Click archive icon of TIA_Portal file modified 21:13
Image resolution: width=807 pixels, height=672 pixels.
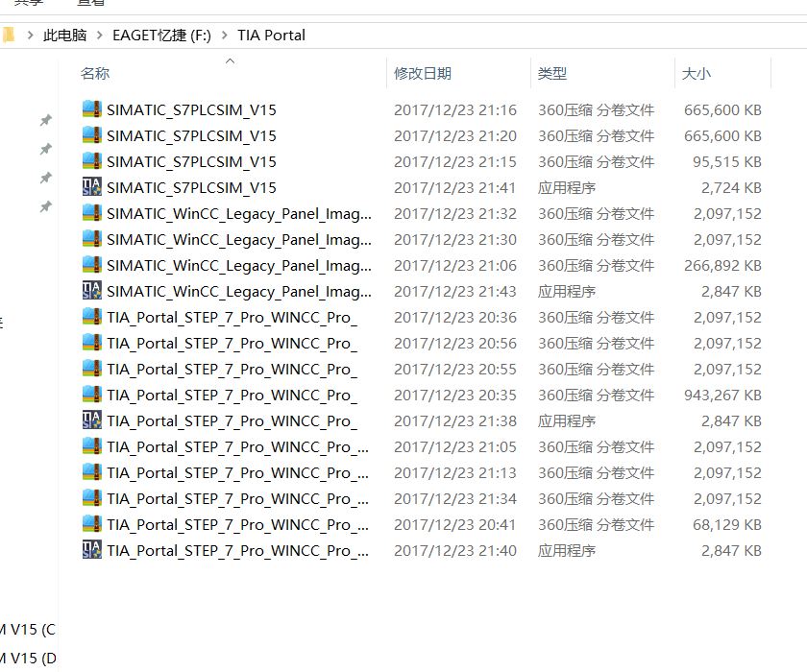[91, 472]
